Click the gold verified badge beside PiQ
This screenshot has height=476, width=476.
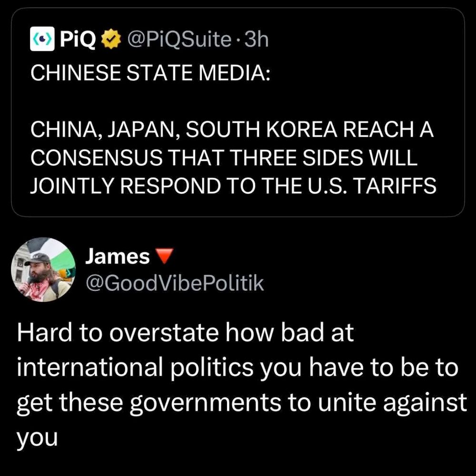coord(111,39)
